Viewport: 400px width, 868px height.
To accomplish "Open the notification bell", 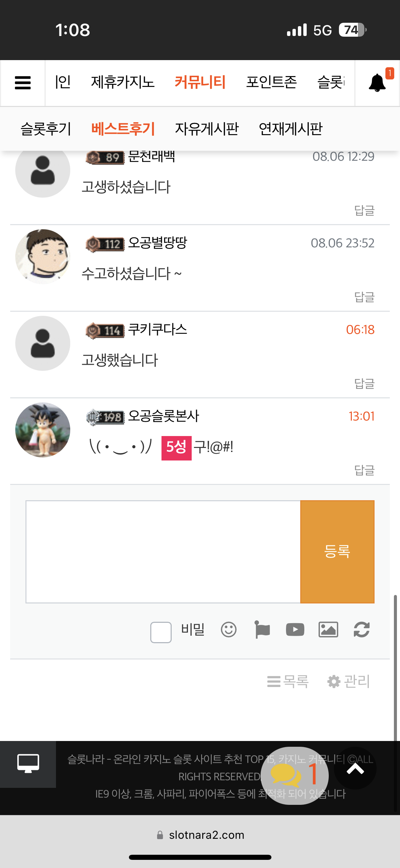I will (x=377, y=83).
